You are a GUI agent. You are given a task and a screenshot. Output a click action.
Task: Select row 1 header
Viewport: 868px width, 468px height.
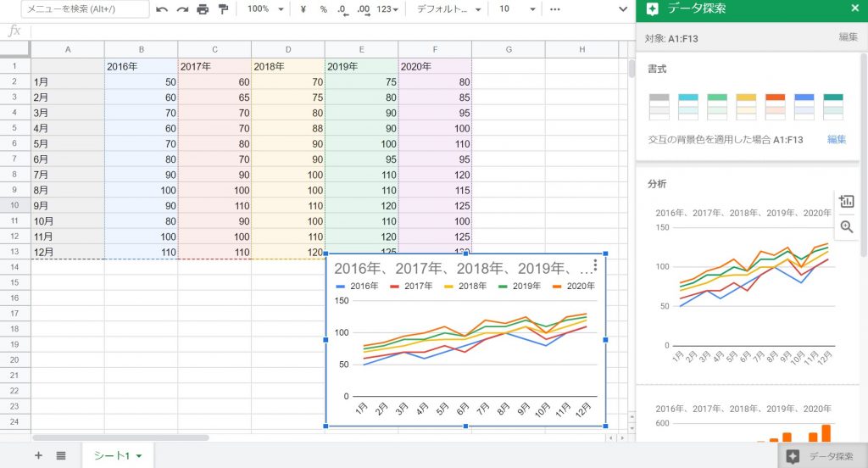(15, 66)
